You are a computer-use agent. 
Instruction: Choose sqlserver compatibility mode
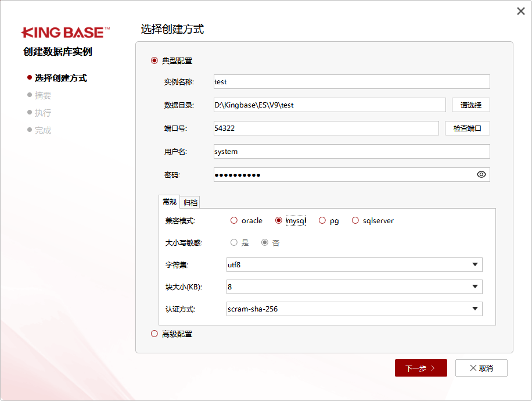point(355,220)
